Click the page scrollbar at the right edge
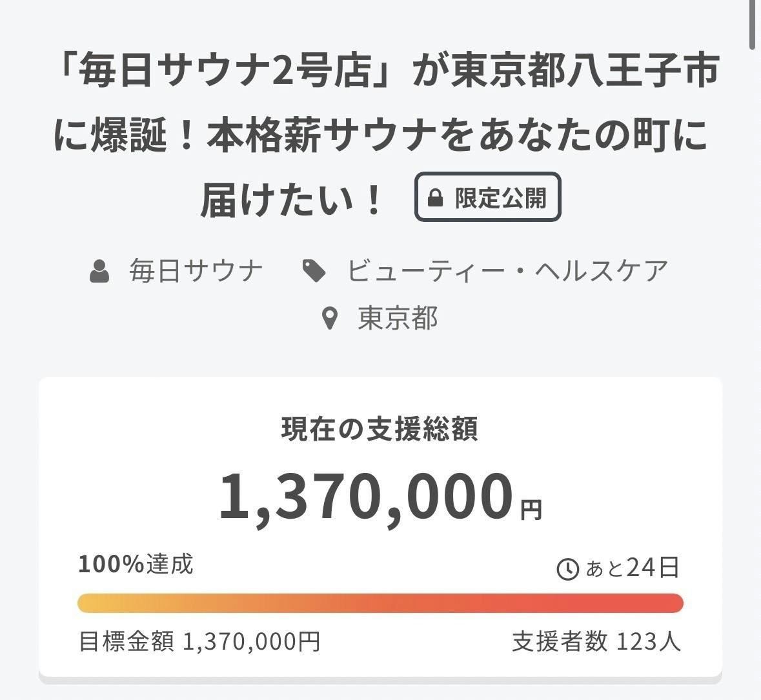Image resolution: width=761 pixels, height=700 pixels. point(752,26)
